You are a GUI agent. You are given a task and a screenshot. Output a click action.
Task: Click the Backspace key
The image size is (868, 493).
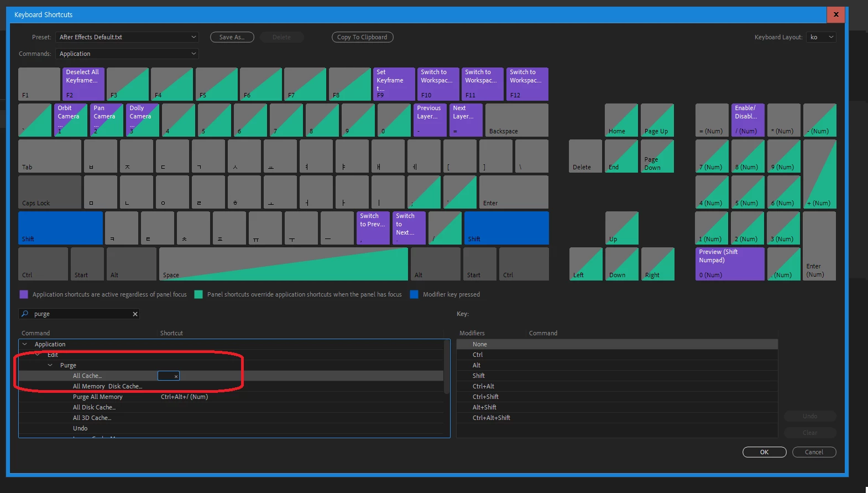pos(517,120)
